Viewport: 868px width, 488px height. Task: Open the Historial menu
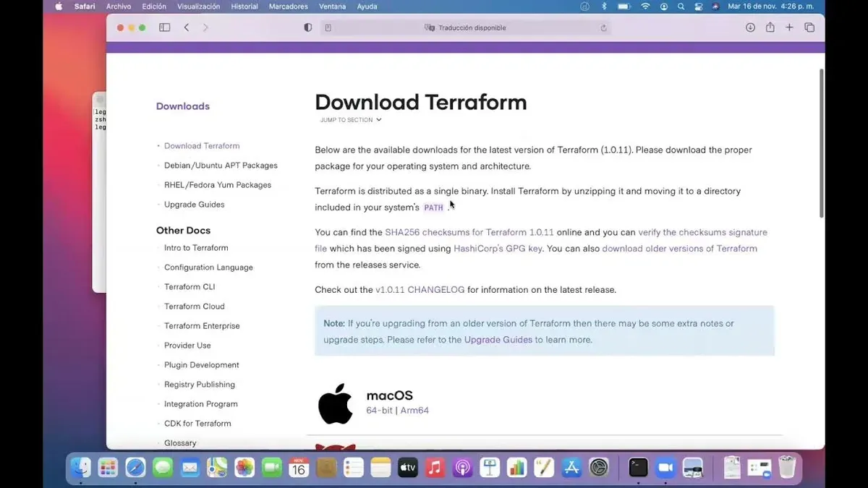[x=244, y=7]
